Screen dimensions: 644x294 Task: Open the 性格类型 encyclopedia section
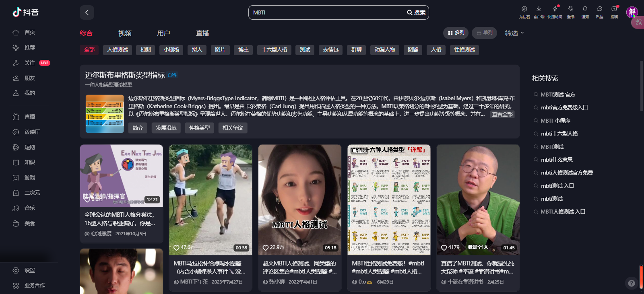click(200, 128)
